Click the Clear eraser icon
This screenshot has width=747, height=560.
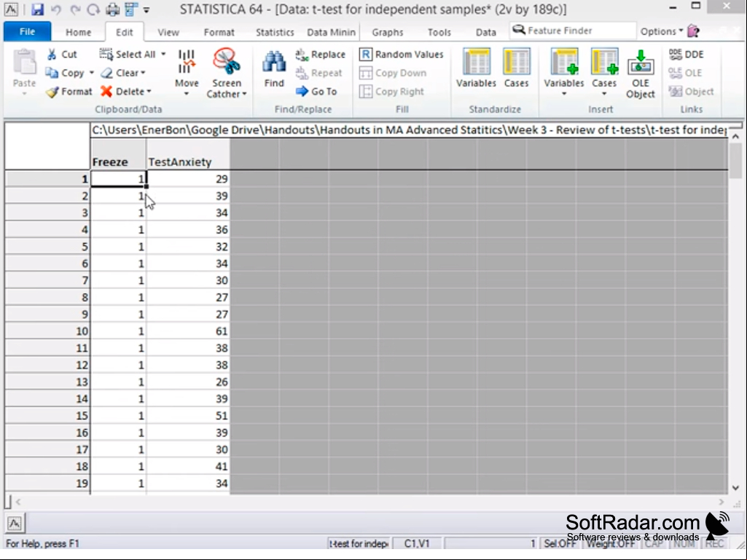click(106, 73)
